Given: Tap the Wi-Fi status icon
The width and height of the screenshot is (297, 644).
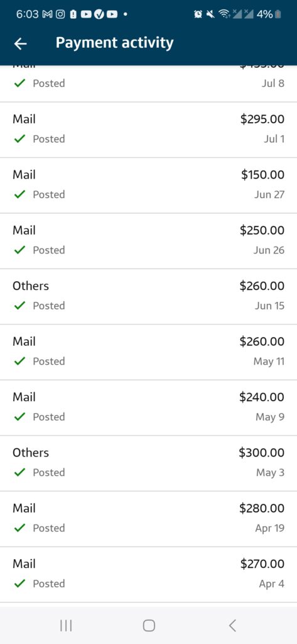Looking at the screenshot, I should [x=224, y=14].
